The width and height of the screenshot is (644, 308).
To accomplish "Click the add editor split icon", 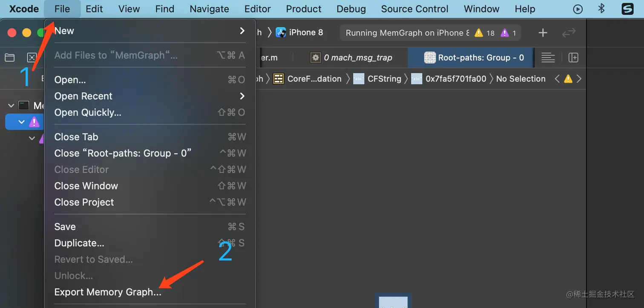I will click(573, 57).
